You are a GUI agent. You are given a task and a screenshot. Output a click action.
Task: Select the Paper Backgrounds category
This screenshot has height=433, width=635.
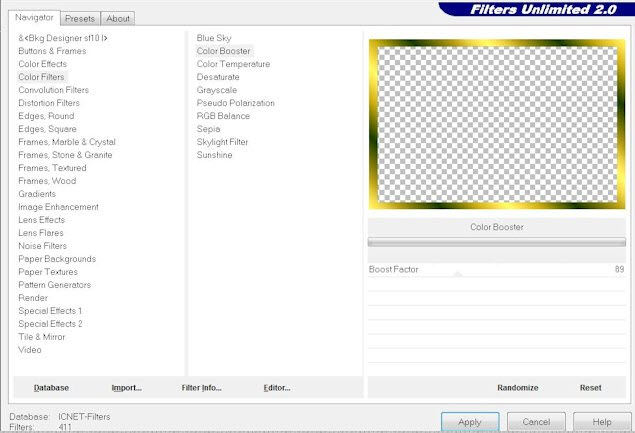57,259
